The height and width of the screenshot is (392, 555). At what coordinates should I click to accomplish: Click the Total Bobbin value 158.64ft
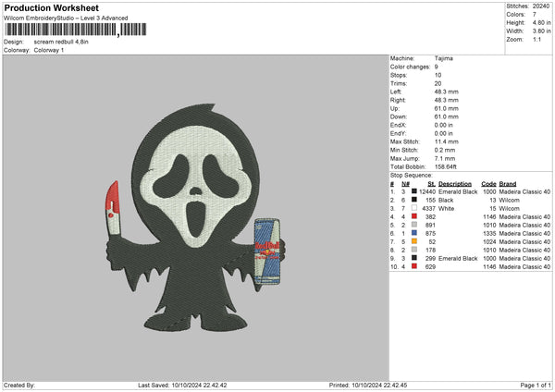445,166
